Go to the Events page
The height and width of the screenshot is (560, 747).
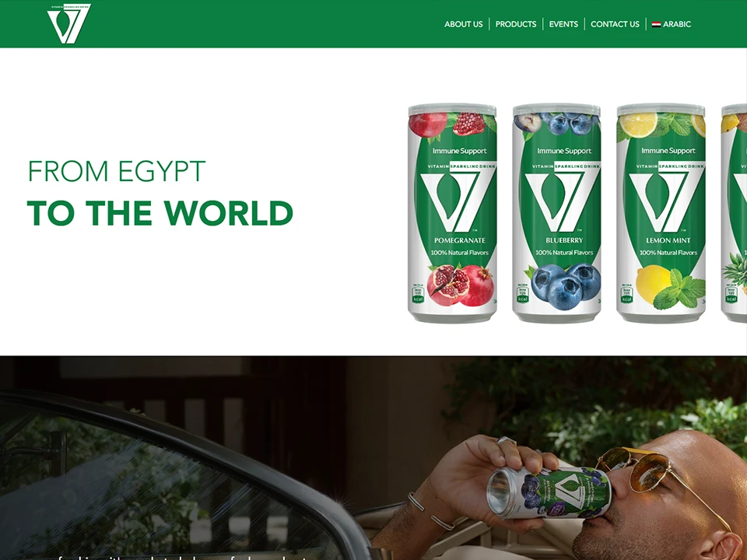coord(563,24)
